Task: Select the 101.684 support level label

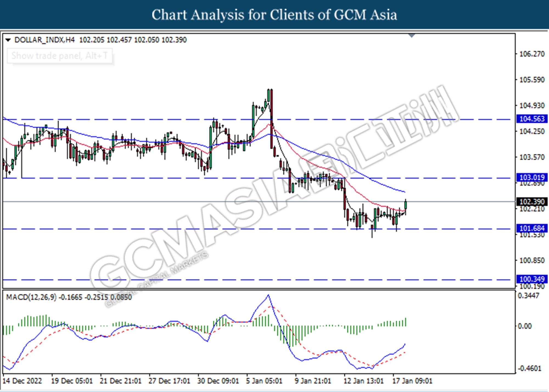Action: (532, 228)
